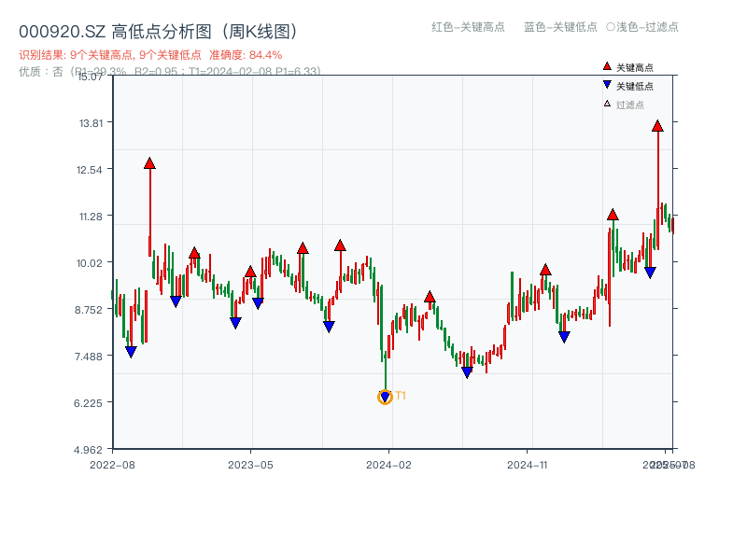Click the 2023-05 x-axis date label
This screenshot has height=560, width=747.
pyautogui.click(x=250, y=464)
